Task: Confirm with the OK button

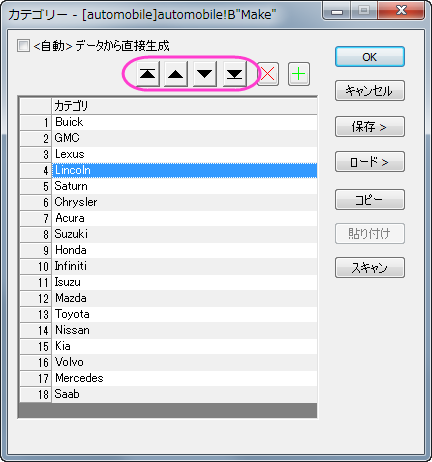Action: pyautogui.click(x=370, y=57)
